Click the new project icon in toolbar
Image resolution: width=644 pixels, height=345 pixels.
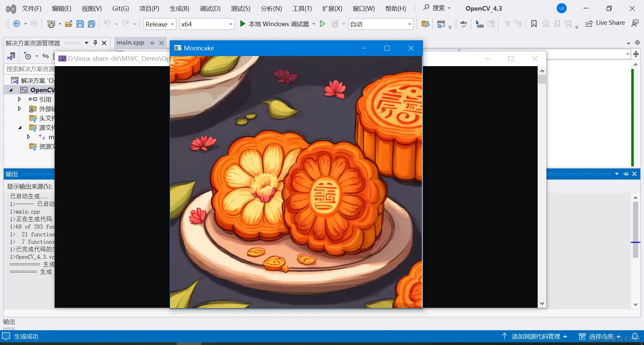click(51, 24)
